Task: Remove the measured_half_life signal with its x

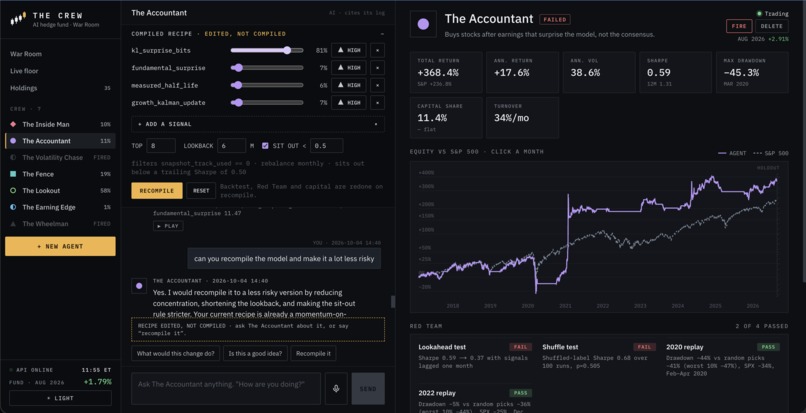Action: coord(377,85)
